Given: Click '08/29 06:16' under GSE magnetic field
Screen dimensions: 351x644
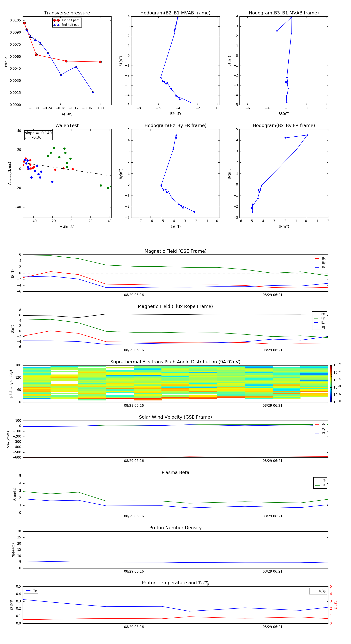Looking at the screenshot, I should tap(134, 295).
